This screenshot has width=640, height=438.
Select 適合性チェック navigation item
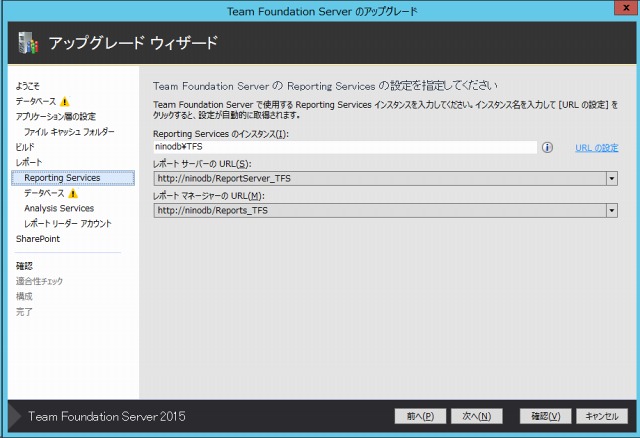point(39,281)
